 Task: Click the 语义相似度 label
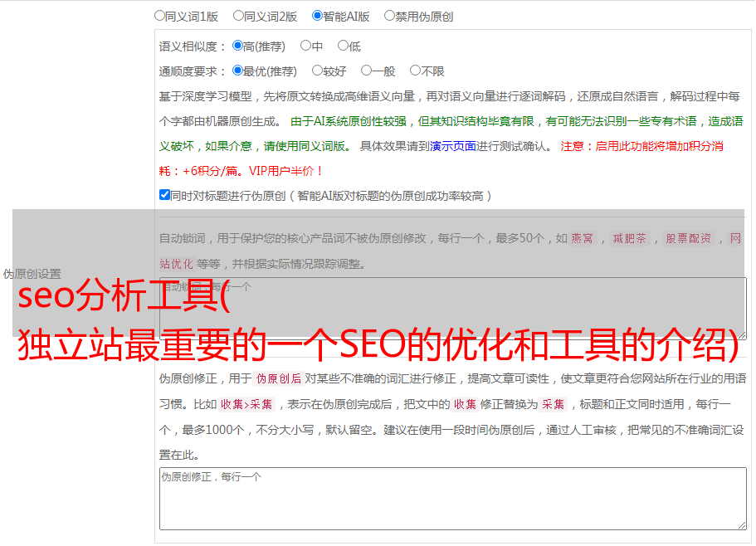click(x=193, y=46)
